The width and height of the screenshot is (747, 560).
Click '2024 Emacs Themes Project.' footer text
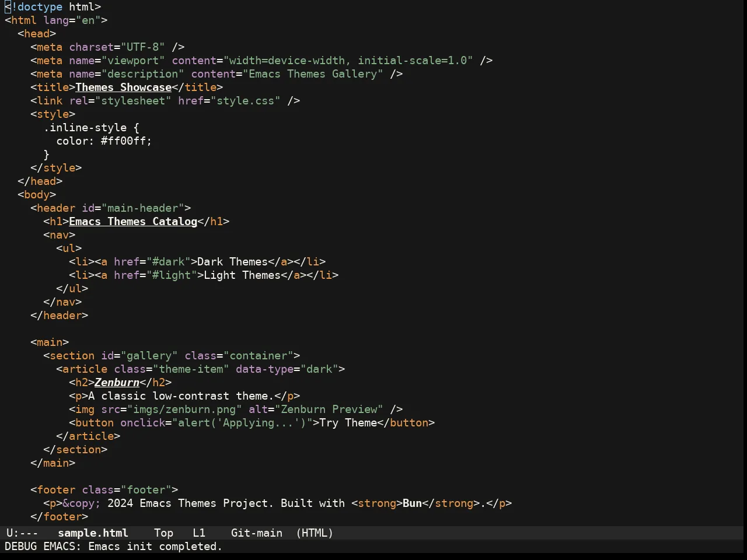(x=191, y=503)
